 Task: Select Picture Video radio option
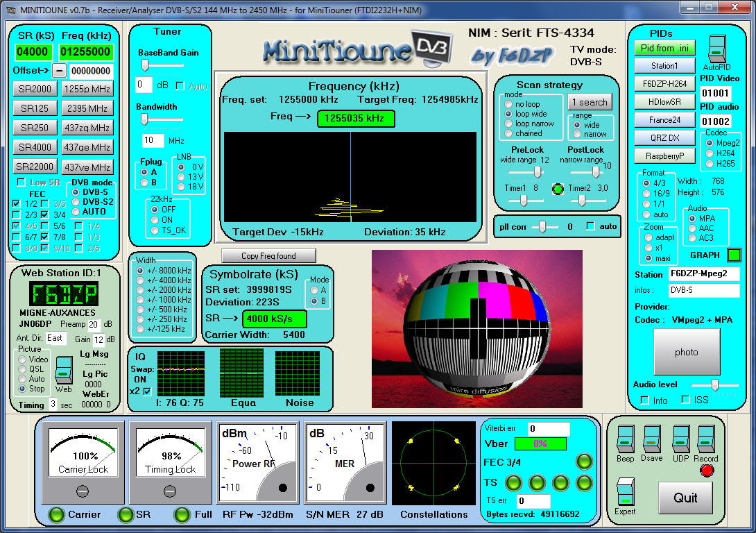click(x=22, y=359)
